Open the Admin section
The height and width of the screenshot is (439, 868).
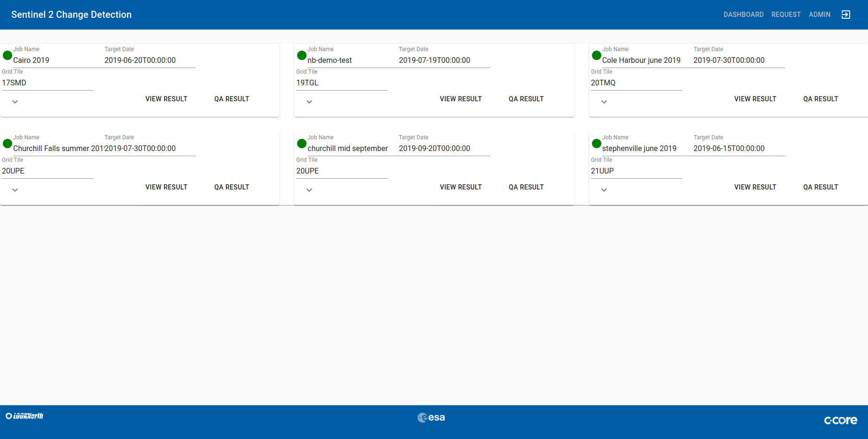click(819, 15)
